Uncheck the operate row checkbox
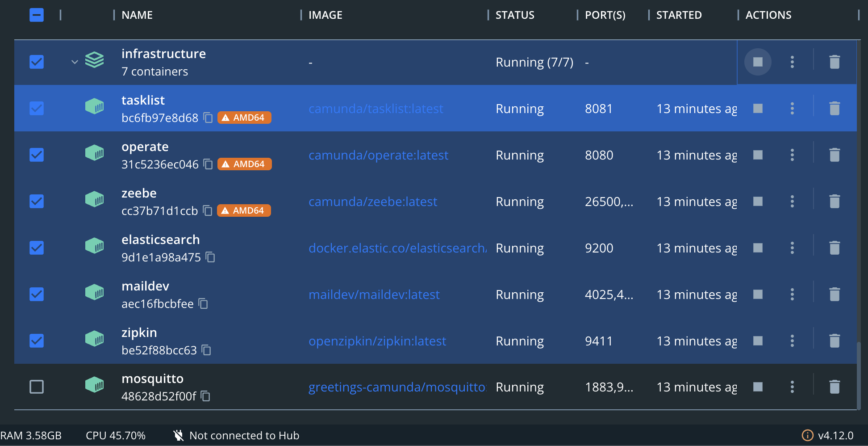Image resolution: width=868 pixels, height=446 pixels. point(37,155)
